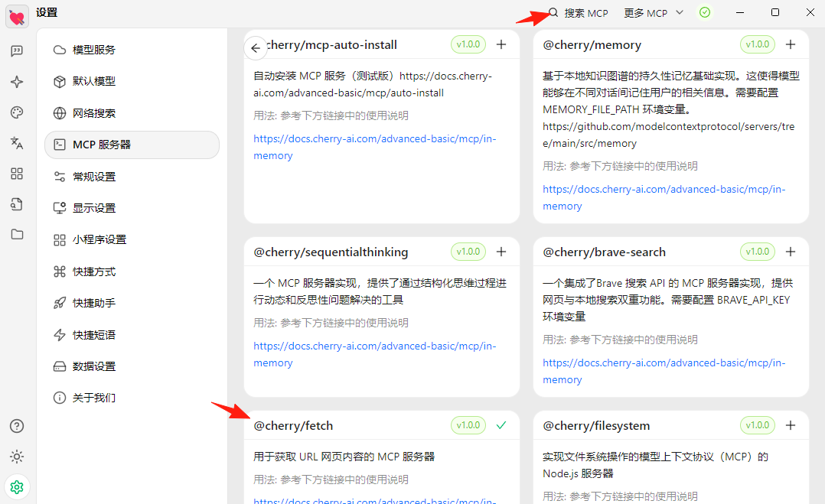Screen dimensions: 825x504
Task: Select 关于我们 settings menu item
Action: [x=132, y=398]
